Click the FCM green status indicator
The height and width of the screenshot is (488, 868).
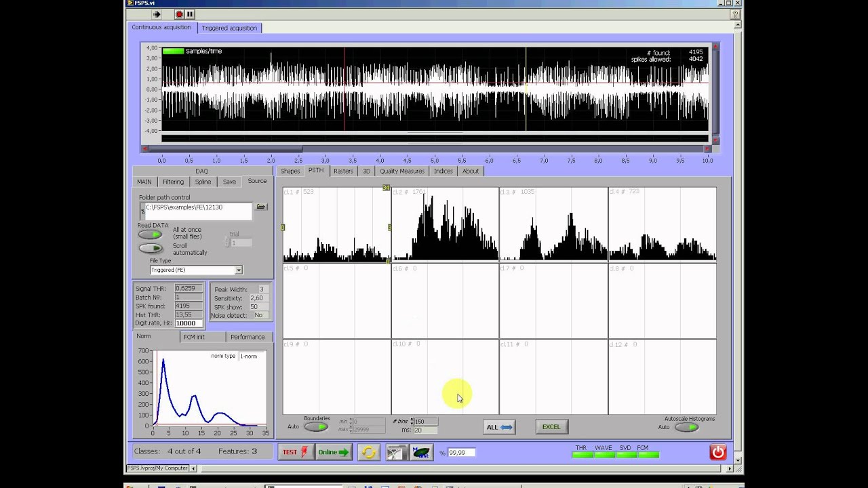pyautogui.click(x=648, y=455)
